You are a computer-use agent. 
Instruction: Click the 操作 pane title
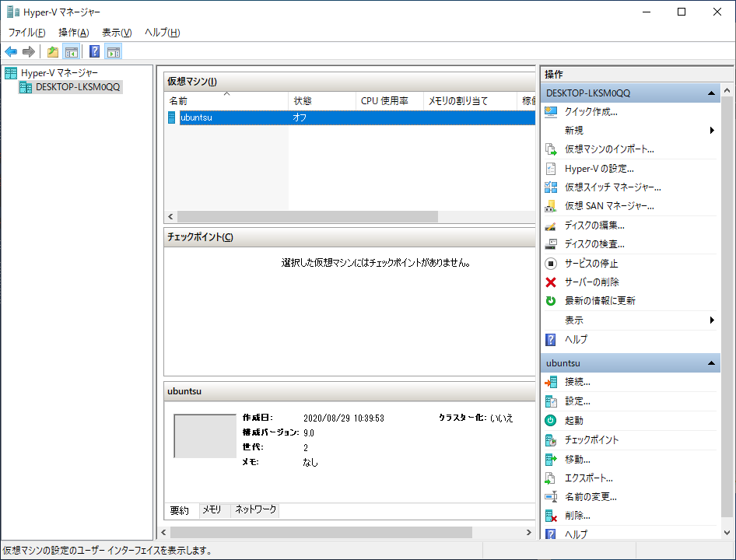[554, 74]
